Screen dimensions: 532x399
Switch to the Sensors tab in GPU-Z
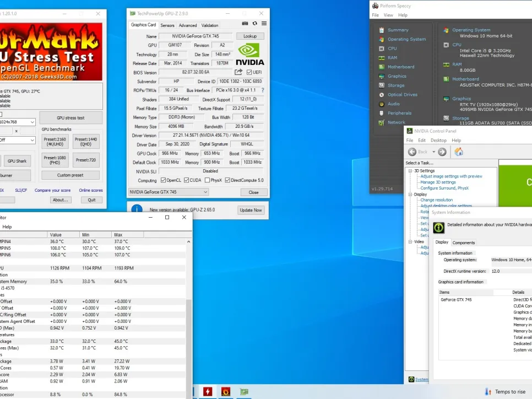click(167, 25)
